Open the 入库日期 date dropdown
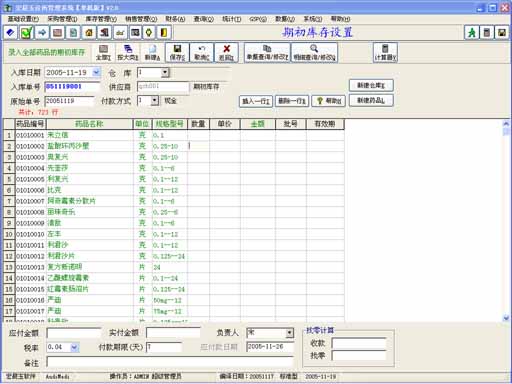 [96, 72]
